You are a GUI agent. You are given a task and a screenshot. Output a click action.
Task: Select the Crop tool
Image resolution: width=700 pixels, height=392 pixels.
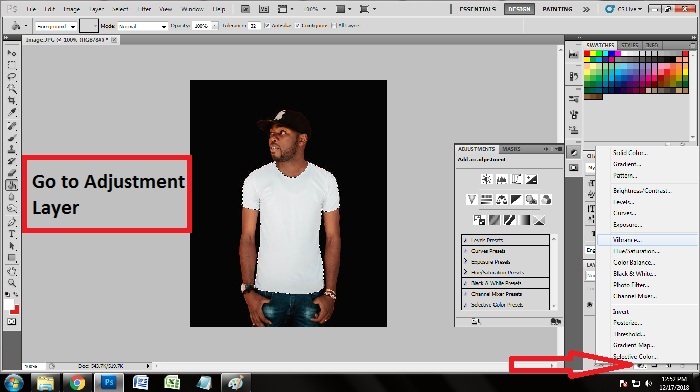[12, 100]
